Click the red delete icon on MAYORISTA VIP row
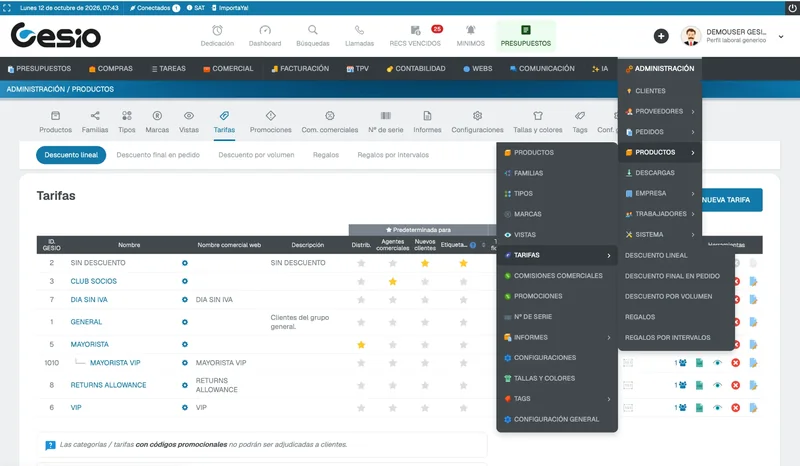Image resolution: width=800 pixels, height=466 pixels. coord(735,363)
